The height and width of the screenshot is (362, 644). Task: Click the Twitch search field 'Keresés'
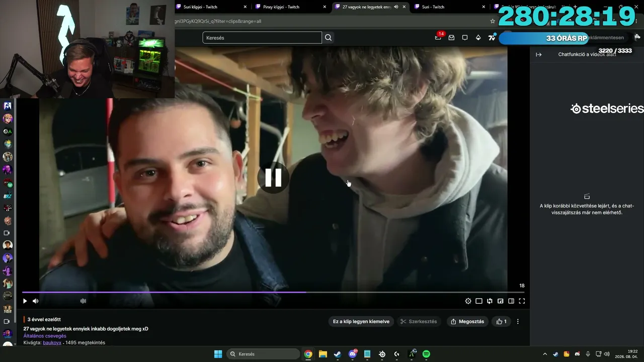pyautogui.click(x=262, y=38)
